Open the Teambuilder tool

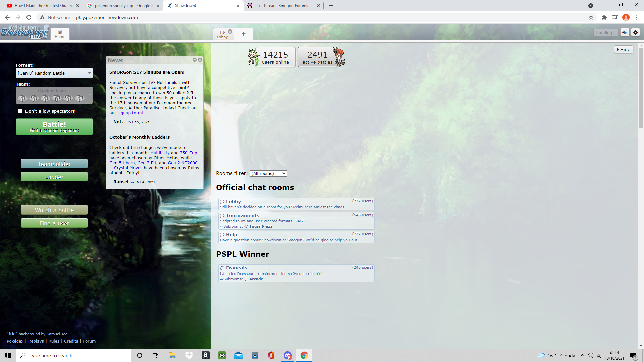tap(54, 164)
